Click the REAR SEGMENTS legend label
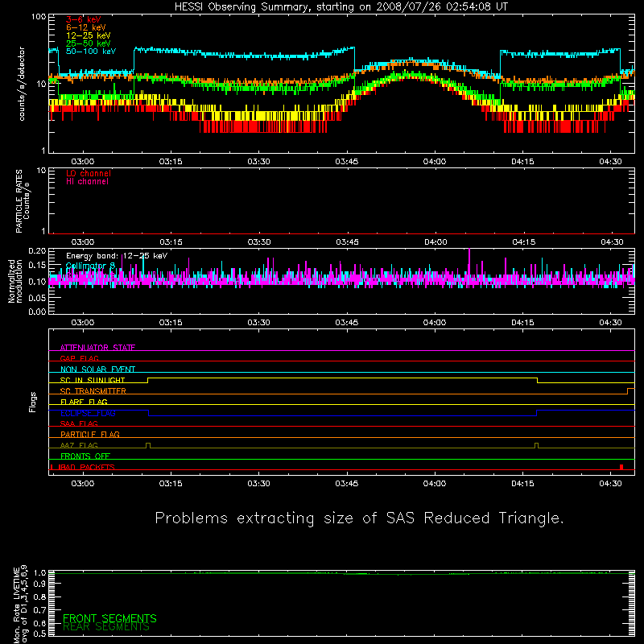The image size is (644, 644). tap(106, 627)
